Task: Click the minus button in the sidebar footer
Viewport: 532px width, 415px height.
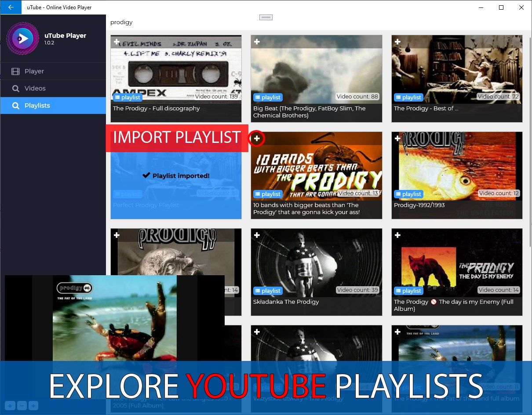Action: point(22,405)
